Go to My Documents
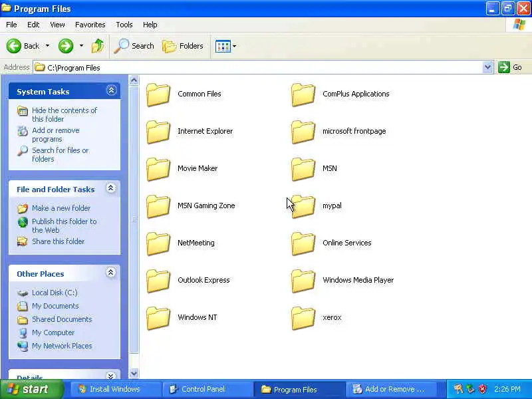The image size is (532, 399). pyautogui.click(x=55, y=306)
